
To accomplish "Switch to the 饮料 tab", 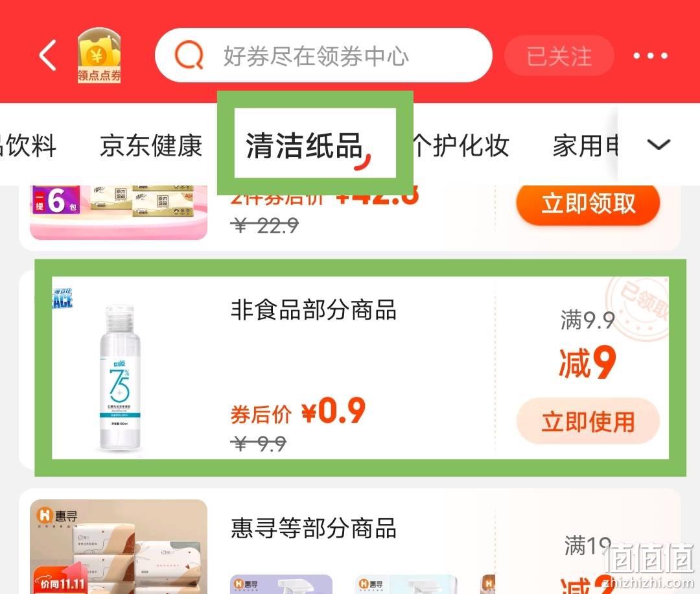I will (x=28, y=146).
